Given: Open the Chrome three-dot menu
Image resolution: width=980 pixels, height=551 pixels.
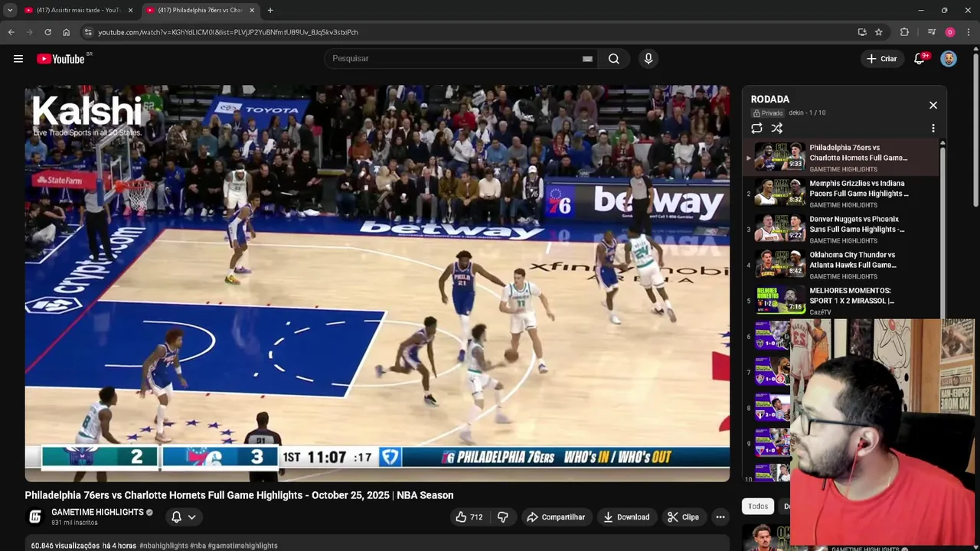Looking at the screenshot, I should 969,32.
